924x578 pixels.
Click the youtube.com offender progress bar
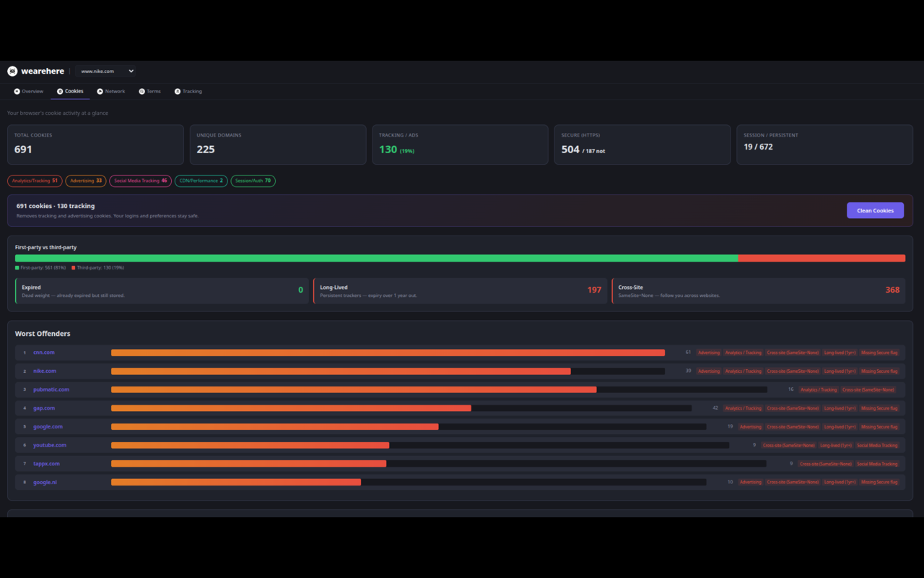(x=420, y=445)
